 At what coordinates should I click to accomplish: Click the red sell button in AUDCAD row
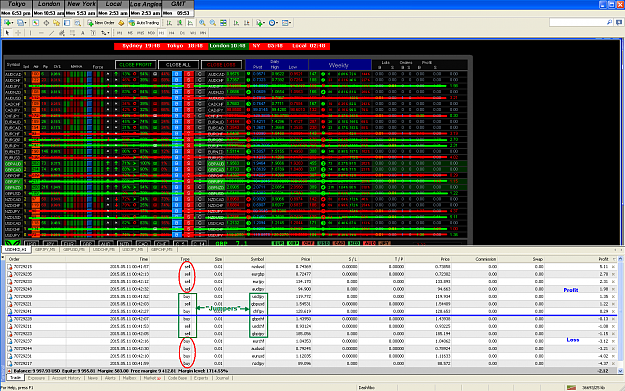point(189,74)
